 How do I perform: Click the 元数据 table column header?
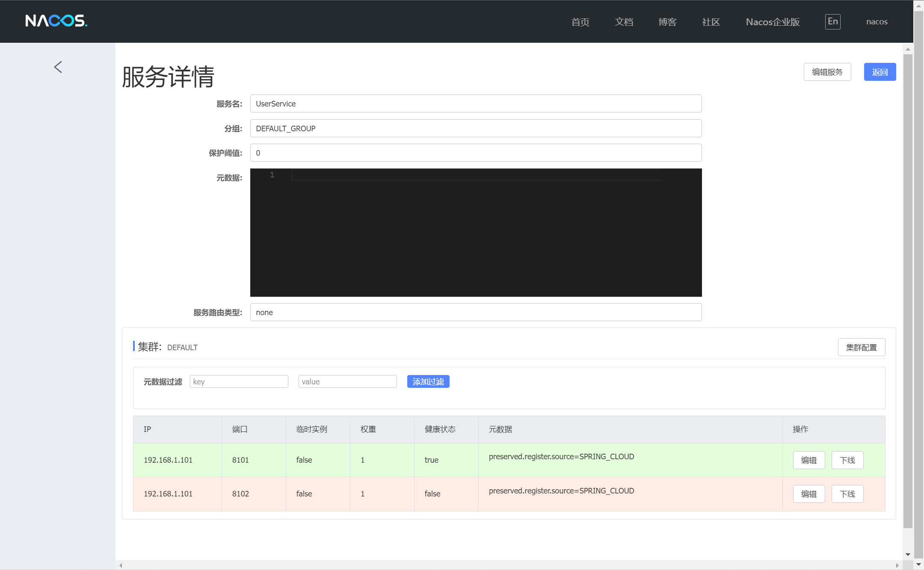pyautogui.click(x=631, y=429)
